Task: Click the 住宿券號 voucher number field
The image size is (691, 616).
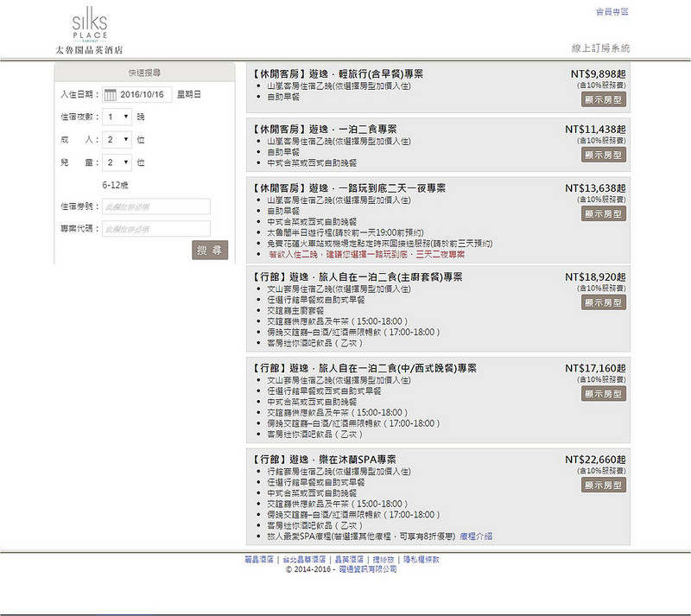Action: click(155, 206)
